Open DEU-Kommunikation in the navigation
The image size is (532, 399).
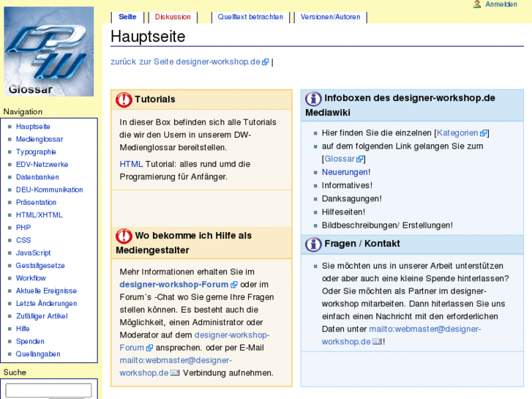tap(50, 190)
